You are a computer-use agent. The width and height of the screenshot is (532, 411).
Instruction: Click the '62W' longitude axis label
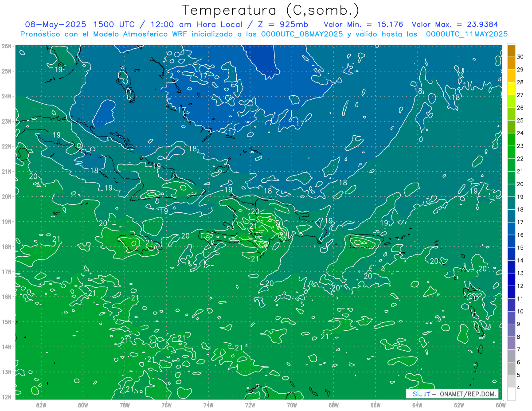[459, 405]
